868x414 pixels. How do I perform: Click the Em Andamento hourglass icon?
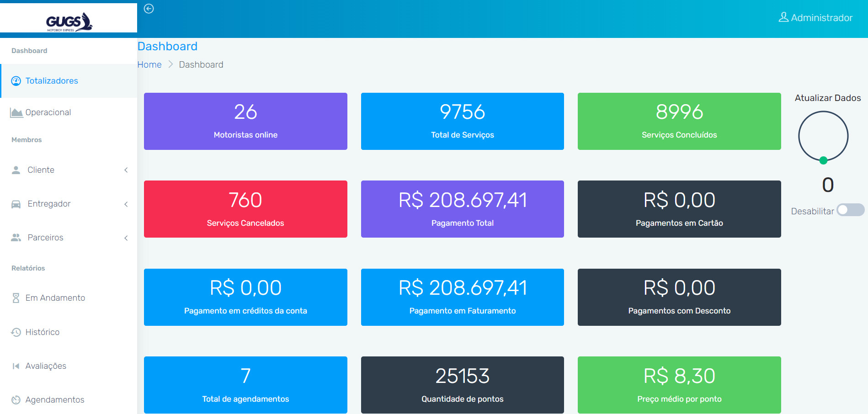click(16, 298)
